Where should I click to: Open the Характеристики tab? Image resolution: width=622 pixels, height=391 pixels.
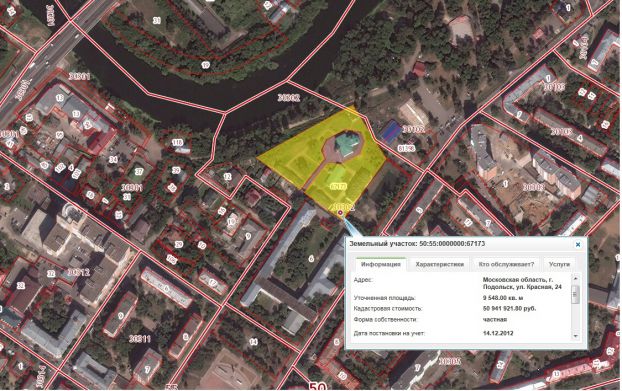click(440, 264)
